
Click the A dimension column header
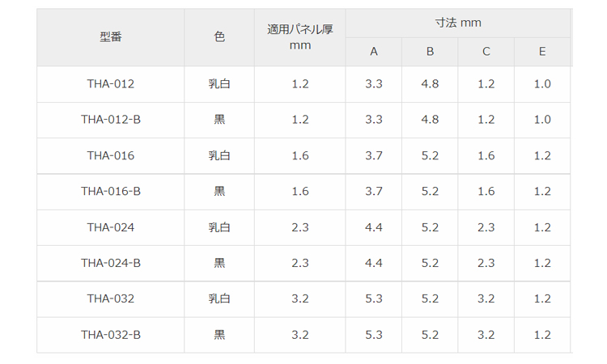(374, 52)
